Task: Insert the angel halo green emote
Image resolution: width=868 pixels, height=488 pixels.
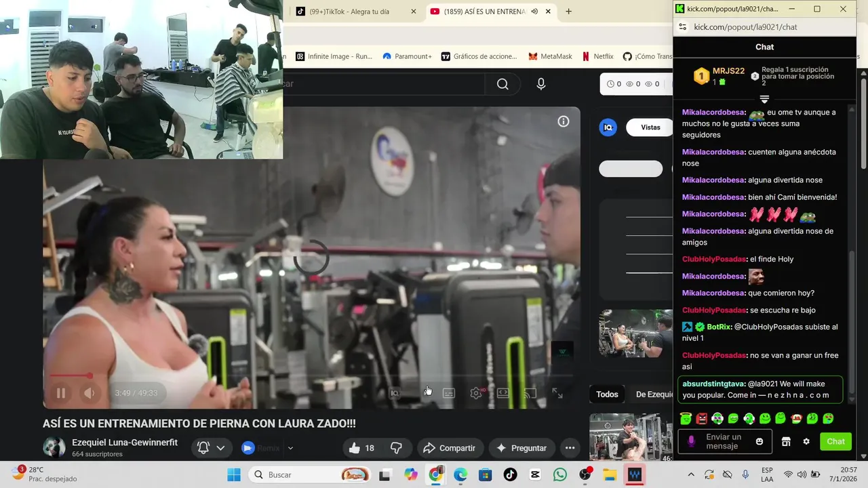Action: point(686,418)
